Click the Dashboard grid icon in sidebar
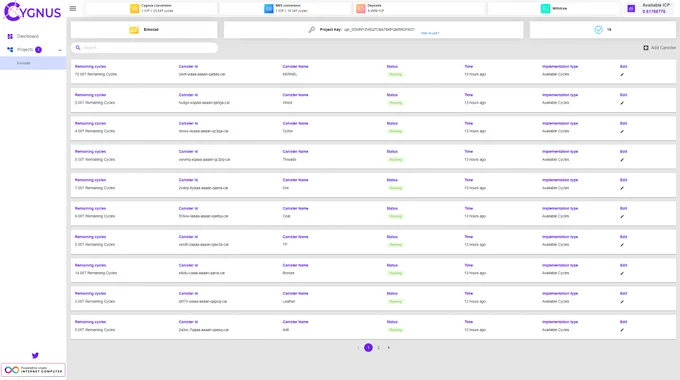 (10, 36)
